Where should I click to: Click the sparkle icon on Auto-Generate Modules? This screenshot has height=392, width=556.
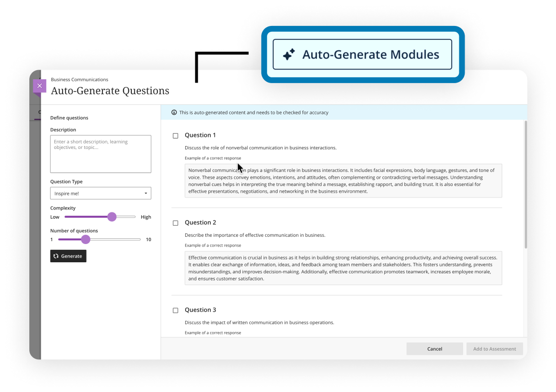click(289, 55)
